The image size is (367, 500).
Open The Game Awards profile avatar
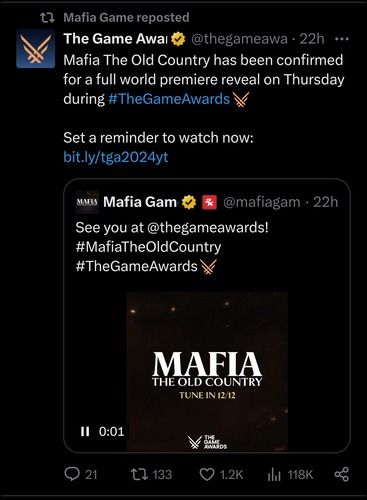coord(36,49)
